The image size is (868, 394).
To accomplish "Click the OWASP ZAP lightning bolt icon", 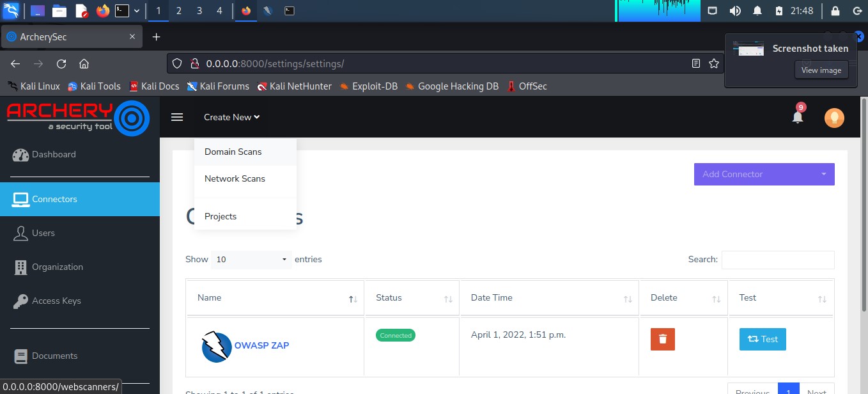I will pyautogui.click(x=217, y=345).
